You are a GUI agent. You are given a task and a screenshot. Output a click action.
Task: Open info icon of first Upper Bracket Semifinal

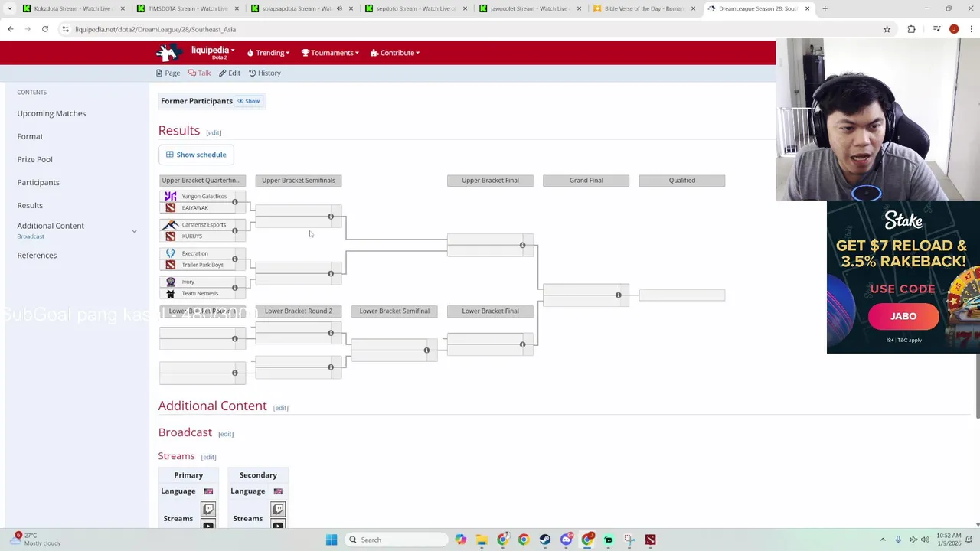click(x=331, y=217)
